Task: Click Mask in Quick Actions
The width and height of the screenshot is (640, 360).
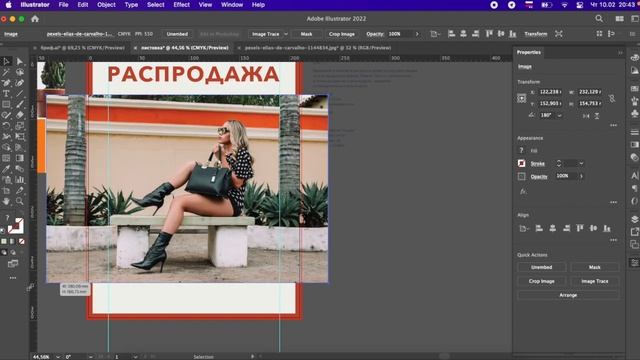Action: (595, 267)
